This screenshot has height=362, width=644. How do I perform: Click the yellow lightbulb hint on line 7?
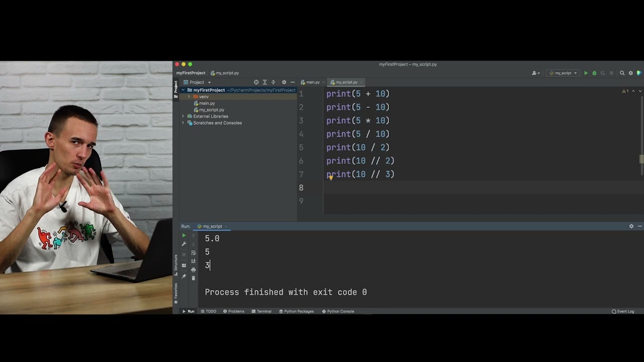pos(331,177)
